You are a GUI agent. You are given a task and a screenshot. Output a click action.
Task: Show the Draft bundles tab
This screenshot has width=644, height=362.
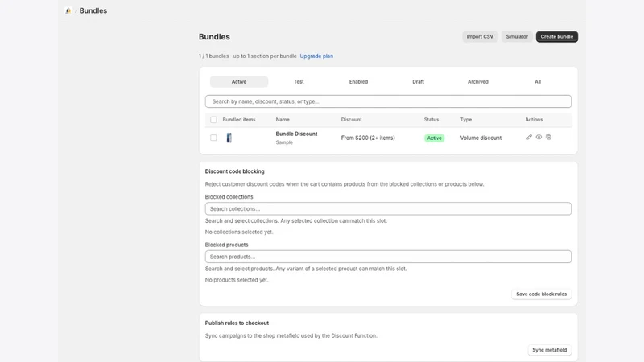point(418,82)
